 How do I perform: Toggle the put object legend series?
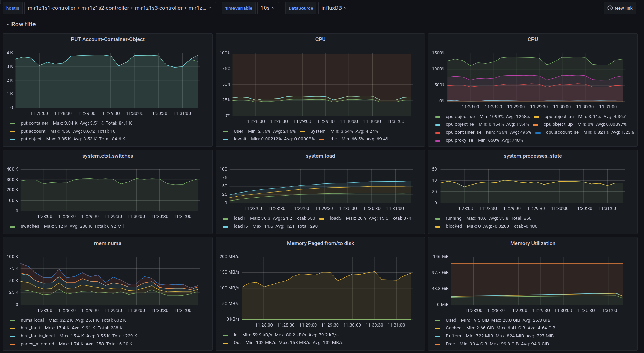pos(31,139)
